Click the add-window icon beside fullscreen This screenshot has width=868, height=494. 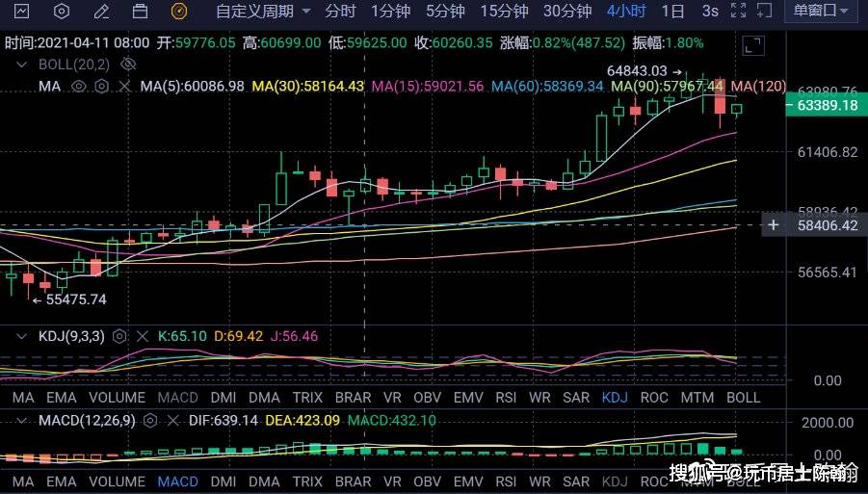click(x=764, y=11)
